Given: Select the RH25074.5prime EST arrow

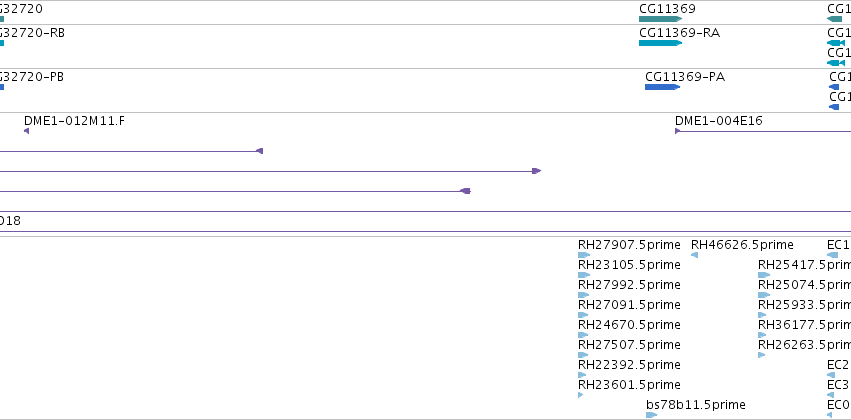Looking at the screenshot, I should 764,295.
